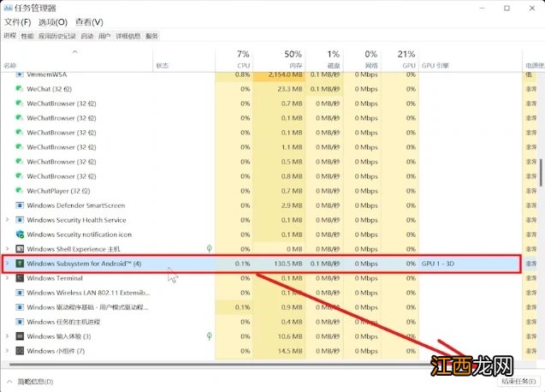Switch to the 性能 tab
Image resolution: width=545 pixels, height=392 pixels.
pos(27,36)
